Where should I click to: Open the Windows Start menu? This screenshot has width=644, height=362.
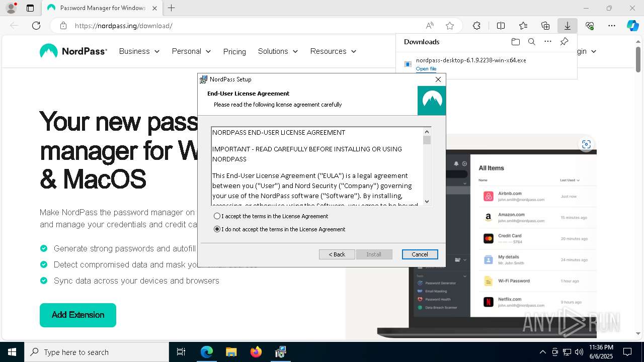[12, 352]
